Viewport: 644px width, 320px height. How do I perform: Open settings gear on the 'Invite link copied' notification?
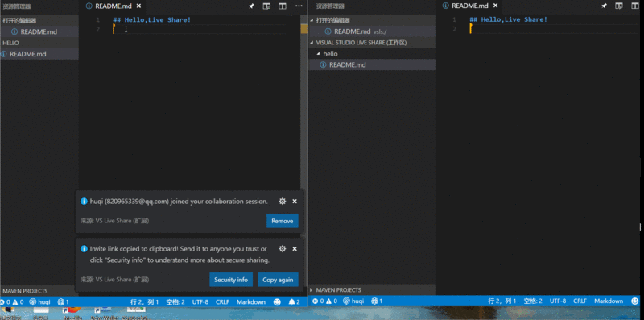tap(283, 249)
